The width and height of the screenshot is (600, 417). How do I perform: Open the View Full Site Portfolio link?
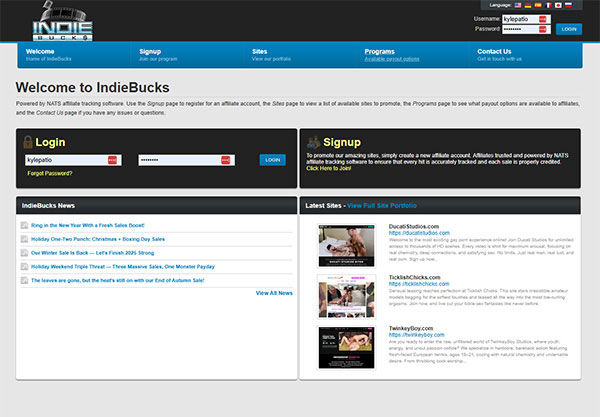(x=382, y=205)
